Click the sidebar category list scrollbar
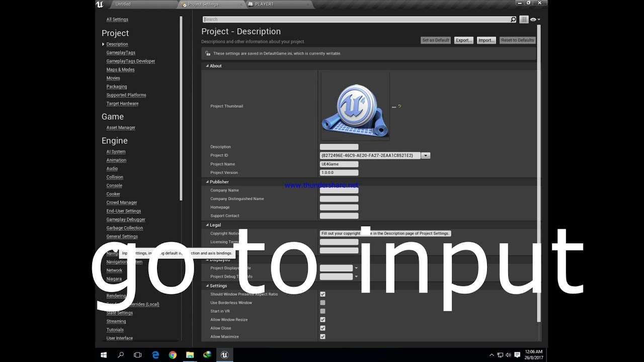Screen dimensions: 644x362 pyautogui.click(x=181, y=108)
